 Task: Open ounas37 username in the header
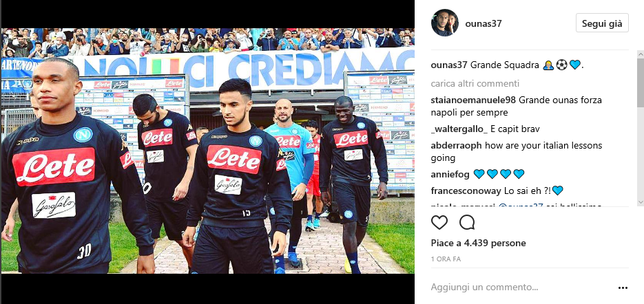(x=484, y=23)
